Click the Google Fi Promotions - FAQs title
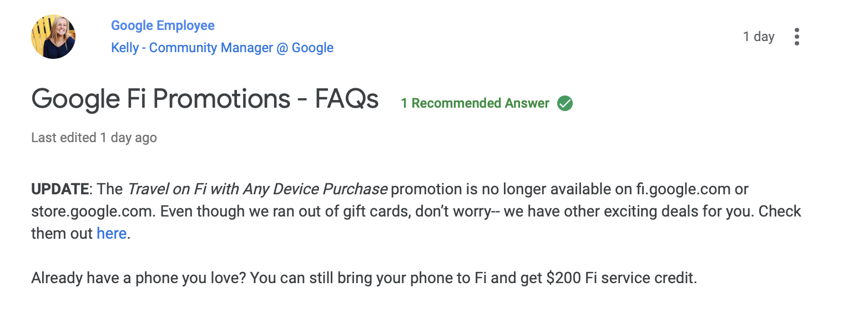Viewport: 868px width, 312px height. pyautogui.click(x=205, y=99)
